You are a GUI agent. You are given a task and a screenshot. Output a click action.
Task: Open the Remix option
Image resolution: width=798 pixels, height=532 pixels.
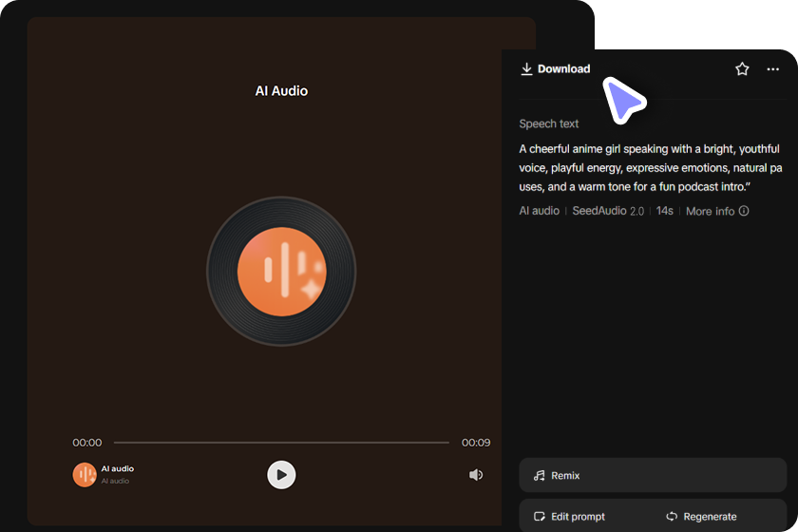click(653, 475)
